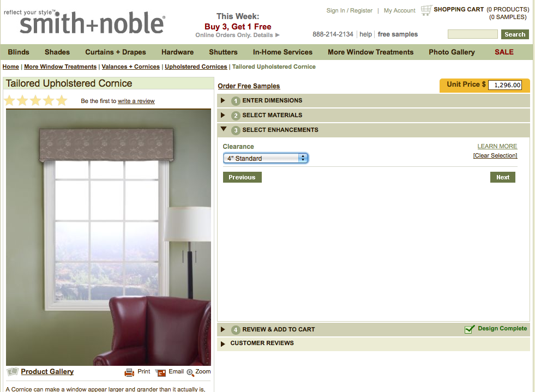Click into the site search field
This screenshot has height=392, width=535.
(473, 34)
